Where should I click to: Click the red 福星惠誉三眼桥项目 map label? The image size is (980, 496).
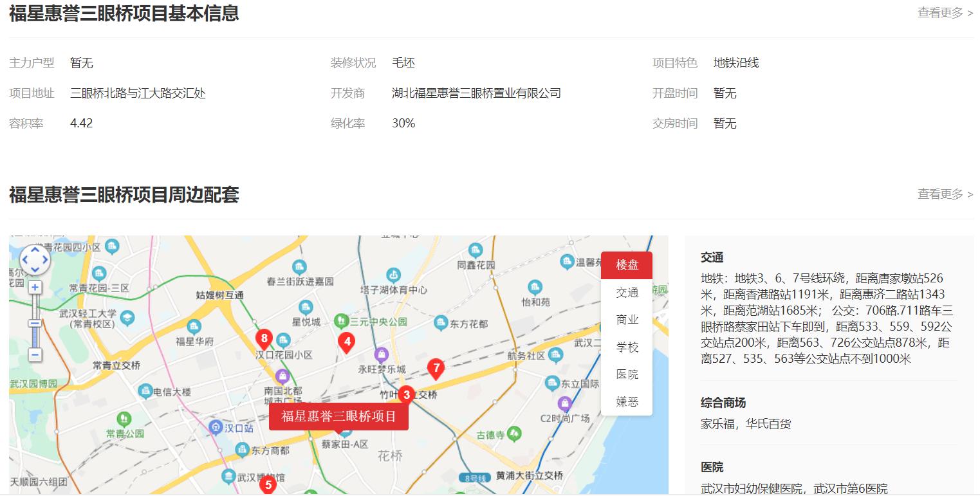340,416
